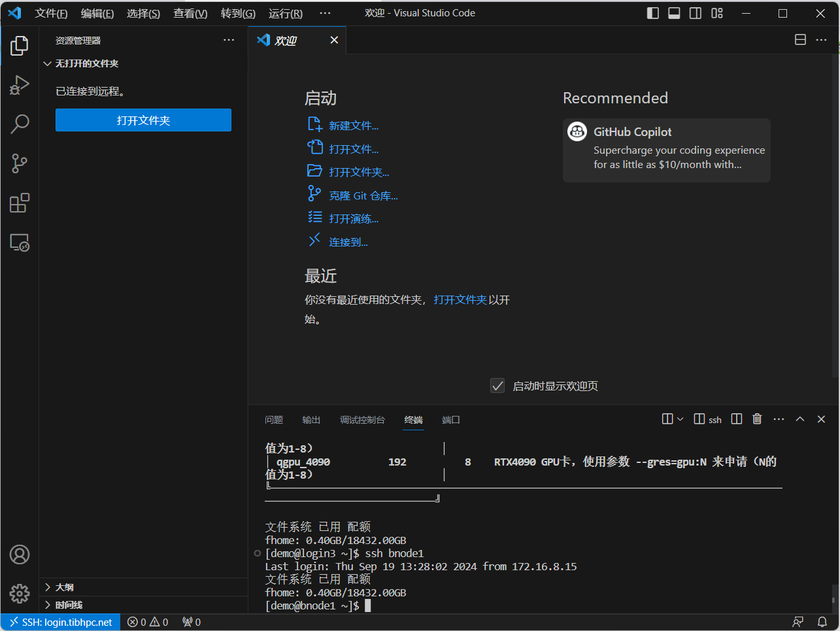This screenshot has height=631, width=840.
Task: Open the Run and Debug view
Action: tap(20, 85)
